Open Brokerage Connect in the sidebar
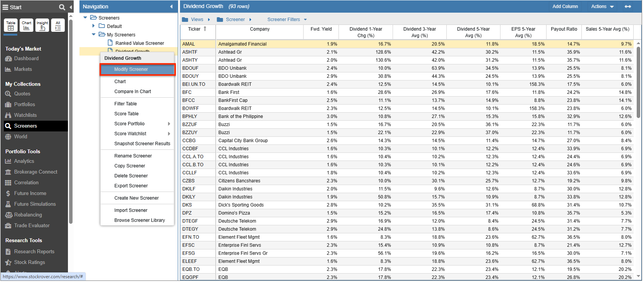 point(35,172)
